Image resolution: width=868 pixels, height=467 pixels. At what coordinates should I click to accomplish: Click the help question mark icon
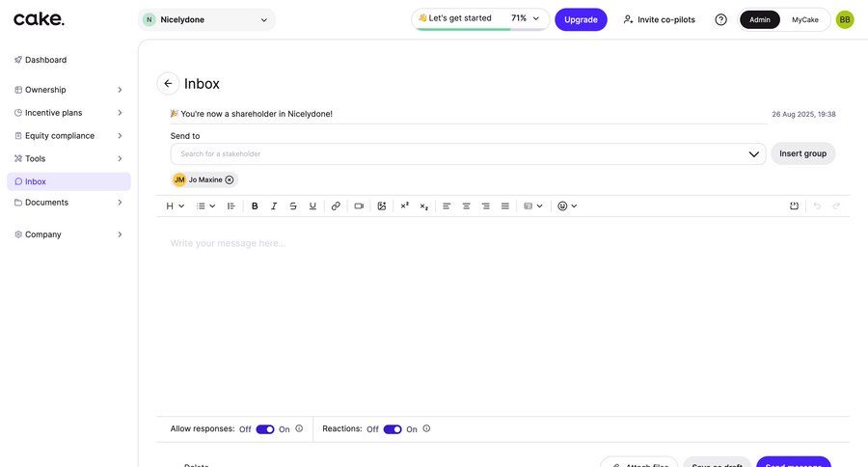[720, 19]
